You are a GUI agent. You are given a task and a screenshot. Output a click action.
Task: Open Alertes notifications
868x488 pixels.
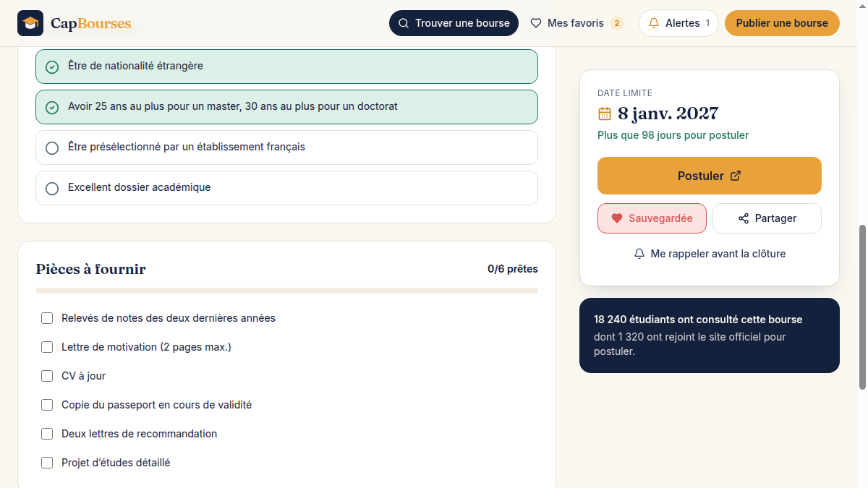(x=678, y=23)
